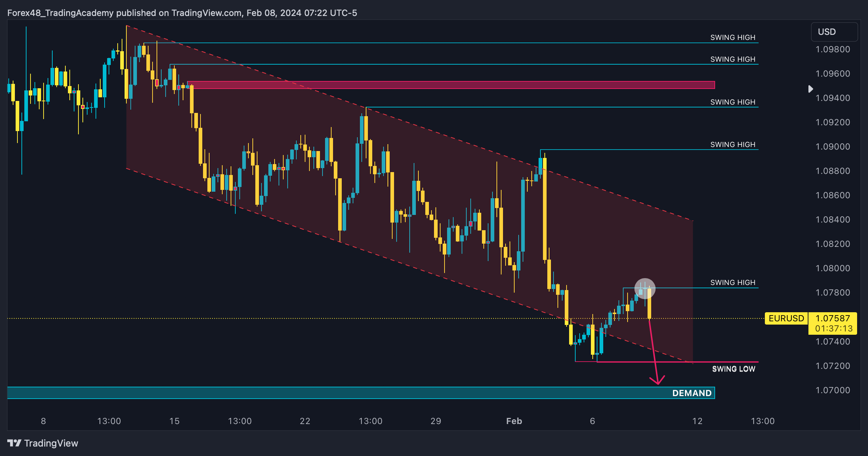Select the SWING LOW label
The width and height of the screenshot is (868, 456).
[734, 369]
